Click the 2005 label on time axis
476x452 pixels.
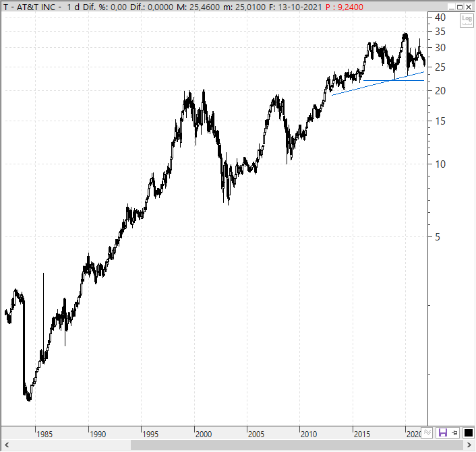[256, 434]
